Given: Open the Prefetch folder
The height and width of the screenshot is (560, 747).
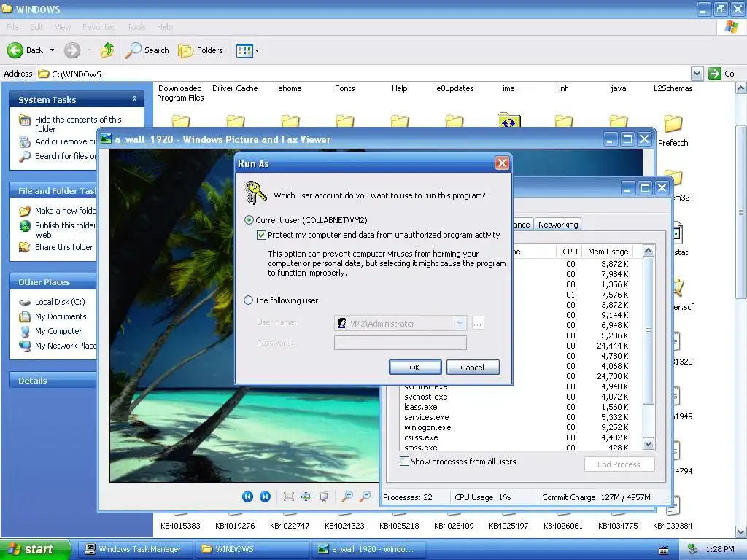Looking at the screenshot, I should pos(673,131).
